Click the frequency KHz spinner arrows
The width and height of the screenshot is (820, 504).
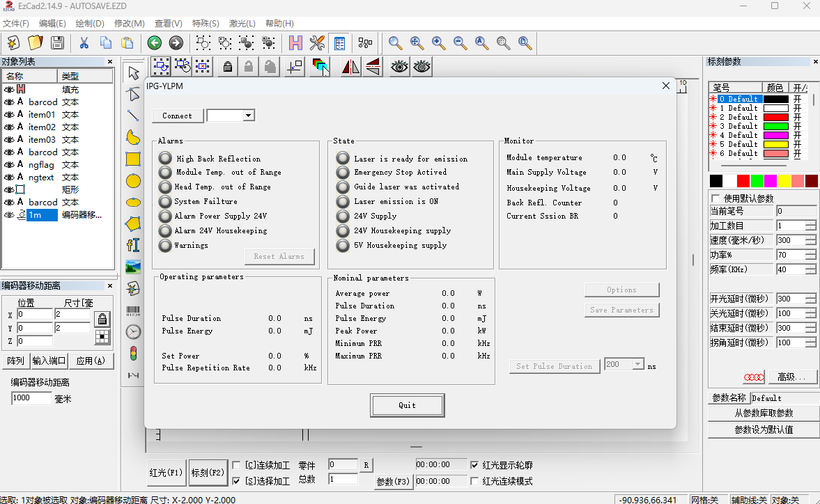point(810,269)
